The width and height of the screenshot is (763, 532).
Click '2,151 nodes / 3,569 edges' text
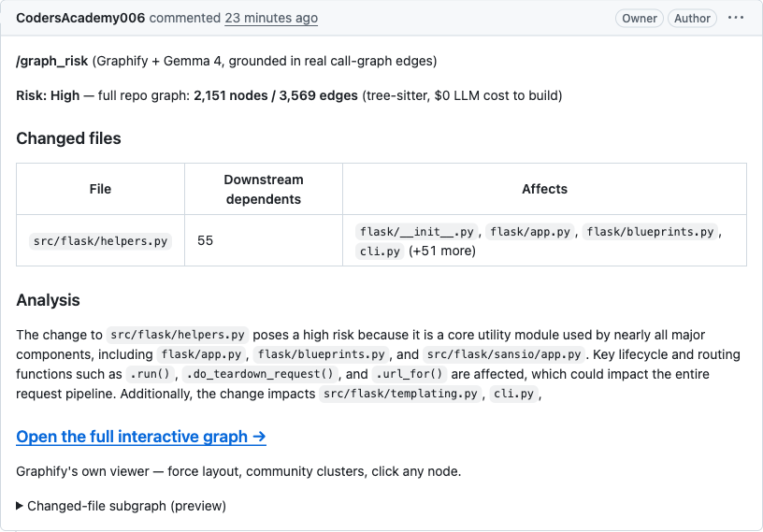(x=276, y=95)
